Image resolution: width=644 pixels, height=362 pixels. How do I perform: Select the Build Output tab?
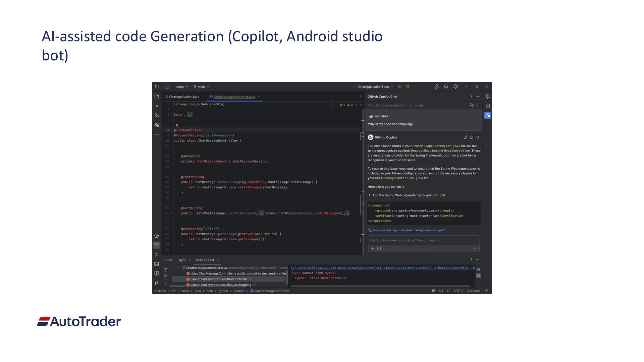click(205, 260)
